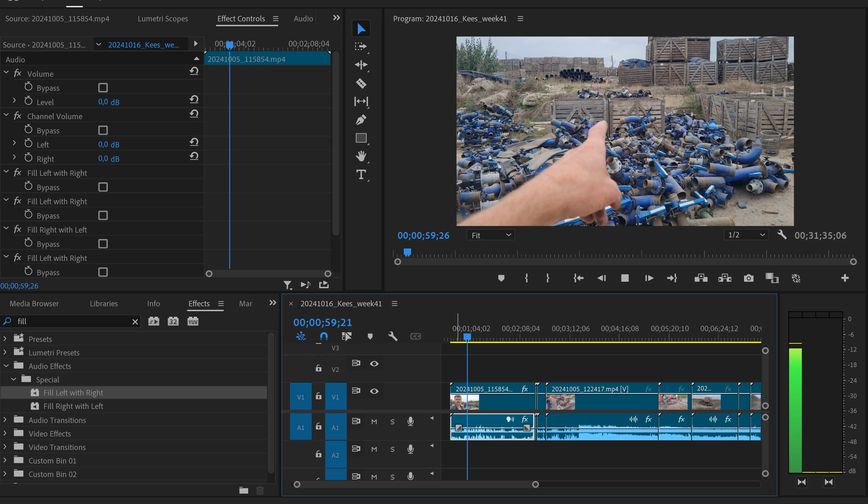Viewport: 868px width, 504px height.
Task: Select the Razor tool
Action: pyautogui.click(x=361, y=83)
